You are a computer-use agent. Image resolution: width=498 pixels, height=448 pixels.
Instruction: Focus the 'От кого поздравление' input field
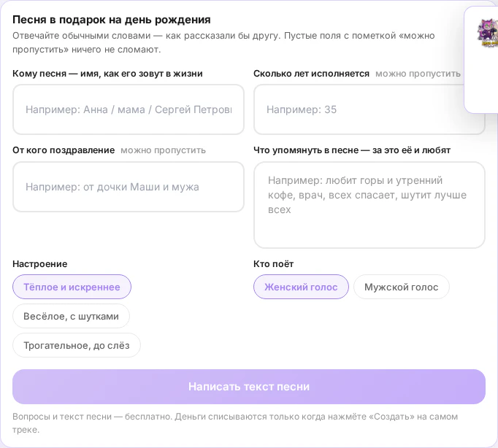tap(129, 187)
